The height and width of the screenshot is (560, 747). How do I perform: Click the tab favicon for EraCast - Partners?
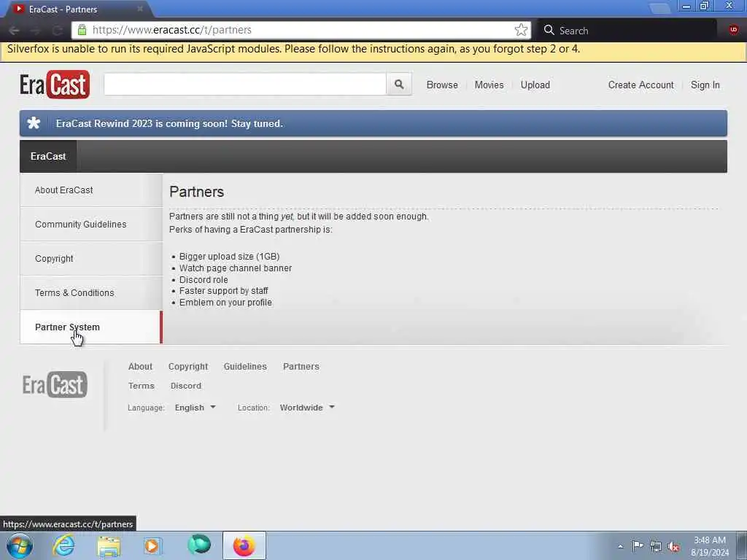click(18, 9)
